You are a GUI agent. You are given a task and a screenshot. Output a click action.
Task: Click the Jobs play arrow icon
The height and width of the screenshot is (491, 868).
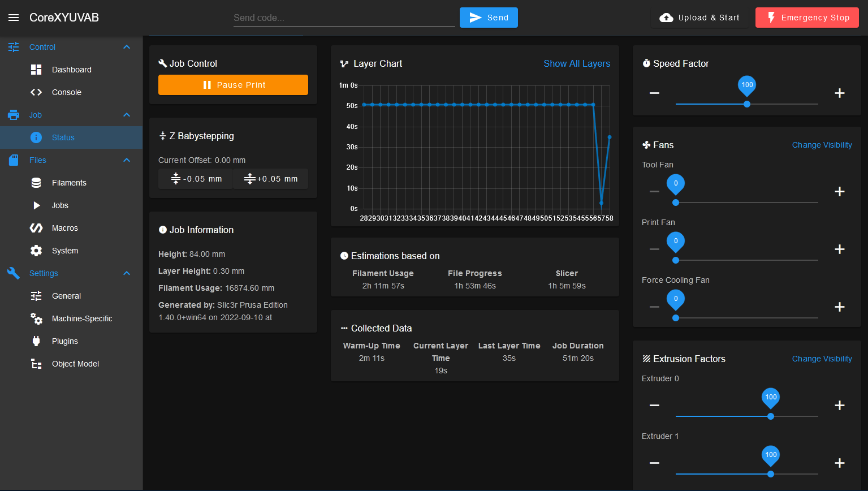37,205
